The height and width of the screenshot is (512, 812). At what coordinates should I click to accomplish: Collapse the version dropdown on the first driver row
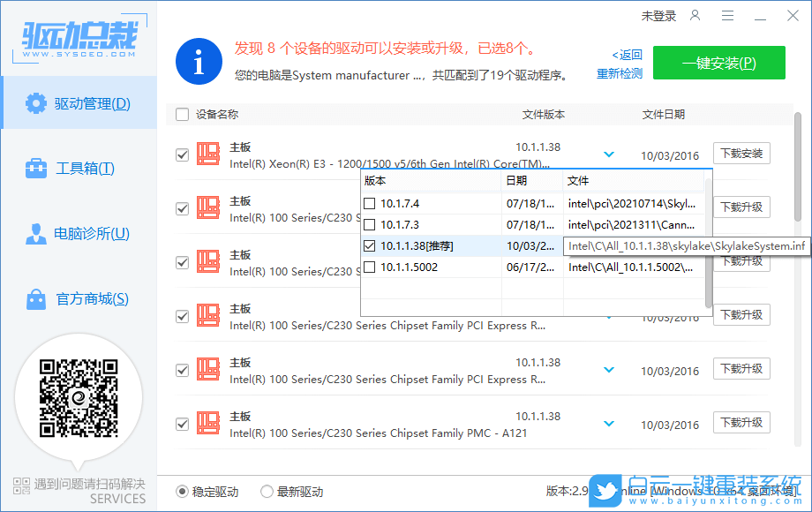608,153
